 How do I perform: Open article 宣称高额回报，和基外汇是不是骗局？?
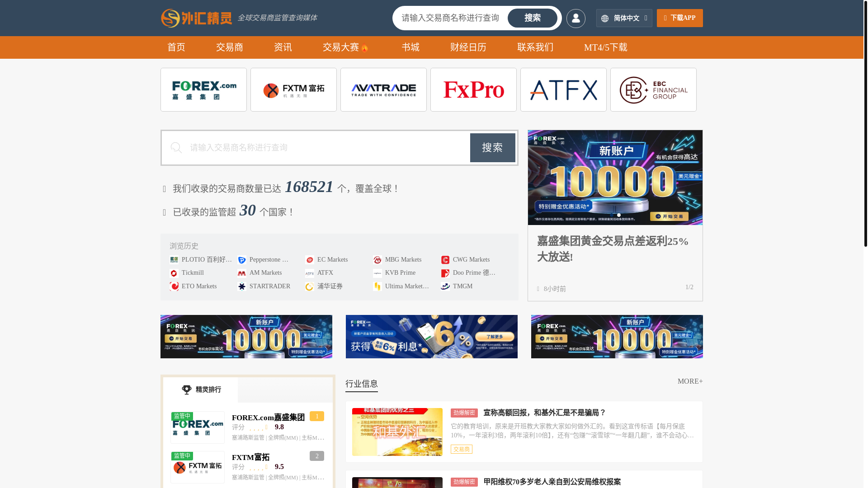point(544,413)
